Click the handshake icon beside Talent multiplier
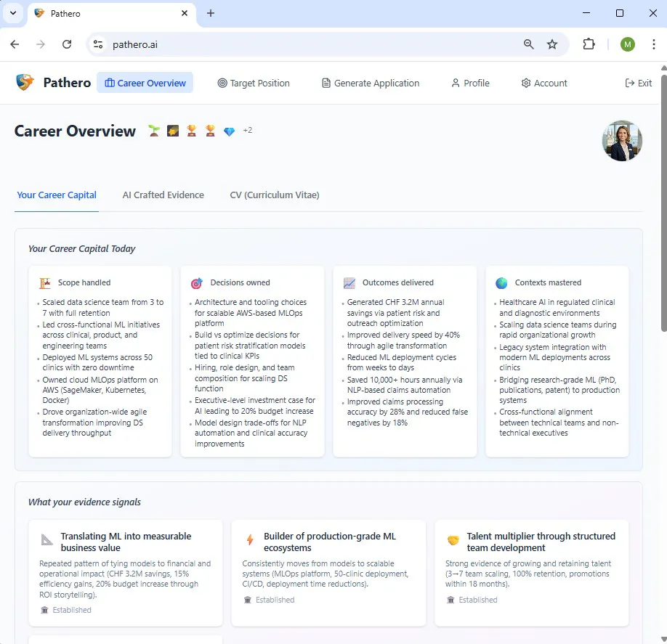This screenshot has height=644, width=667. 453,540
